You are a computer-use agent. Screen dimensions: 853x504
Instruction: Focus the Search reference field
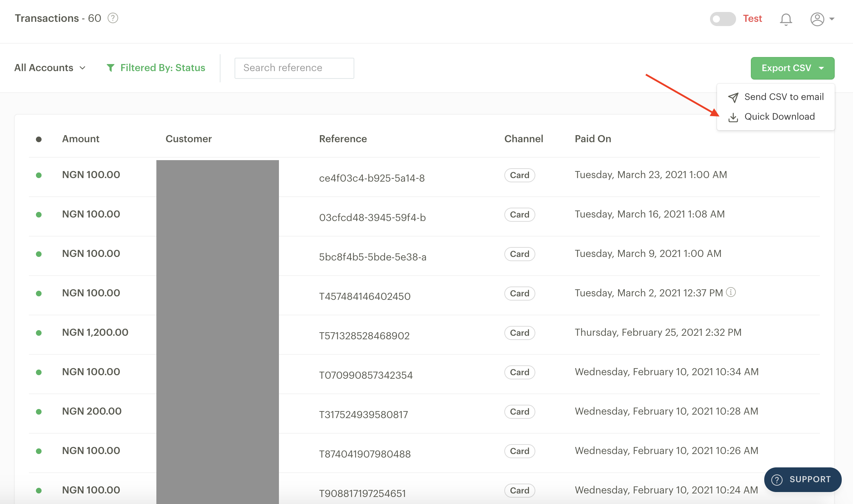point(294,68)
